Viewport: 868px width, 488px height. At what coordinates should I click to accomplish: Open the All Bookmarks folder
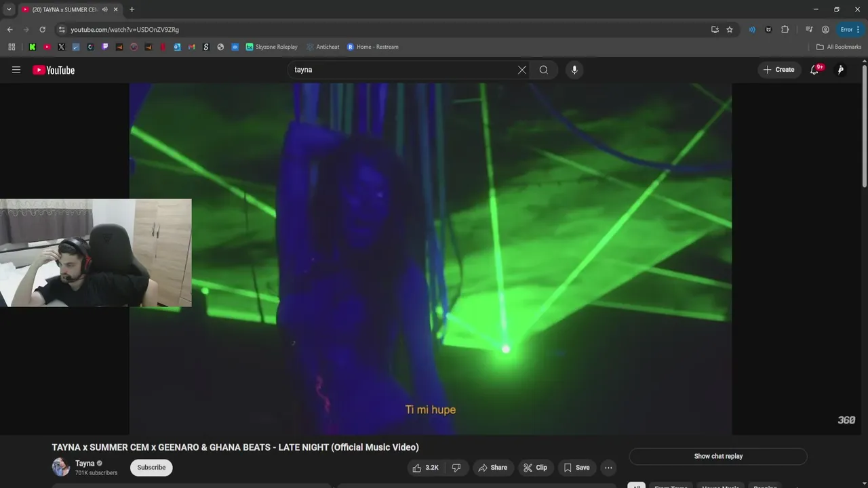pos(839,47)
